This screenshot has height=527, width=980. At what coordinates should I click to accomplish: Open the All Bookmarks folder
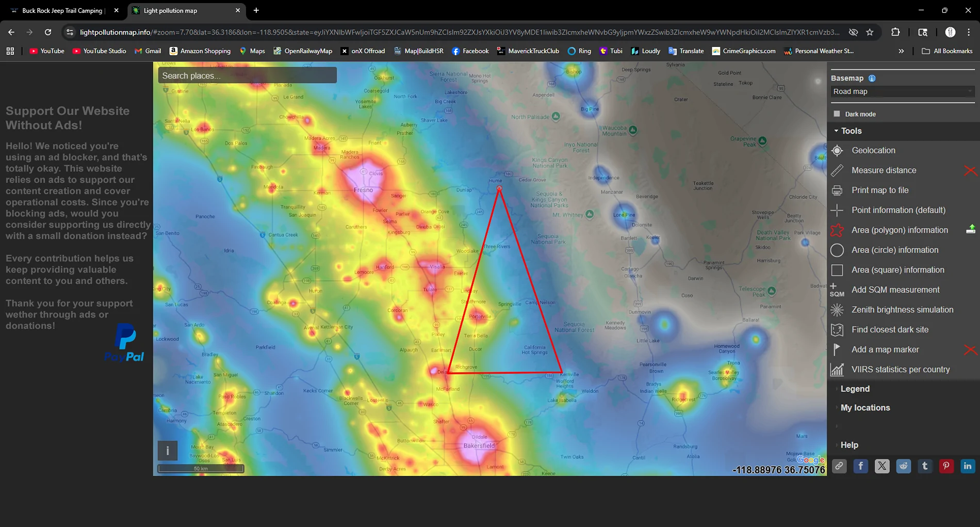[x=947, y=51]
